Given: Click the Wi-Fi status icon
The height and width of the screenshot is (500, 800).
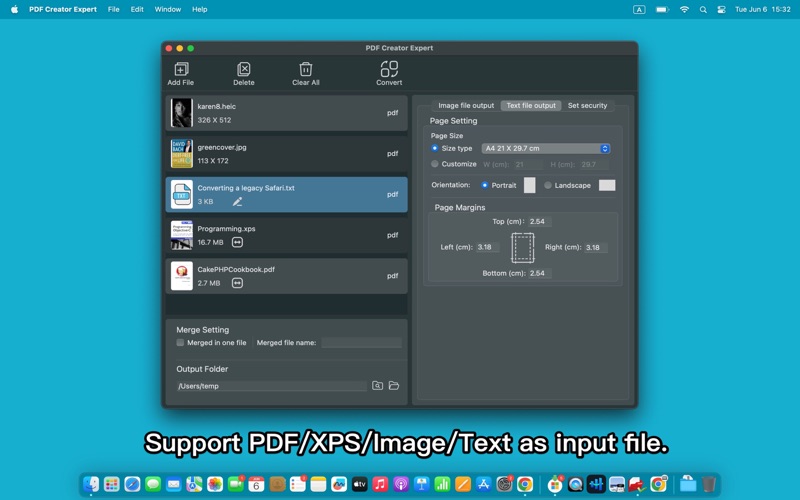Looking at the screenshot, I should pos(684,9).
